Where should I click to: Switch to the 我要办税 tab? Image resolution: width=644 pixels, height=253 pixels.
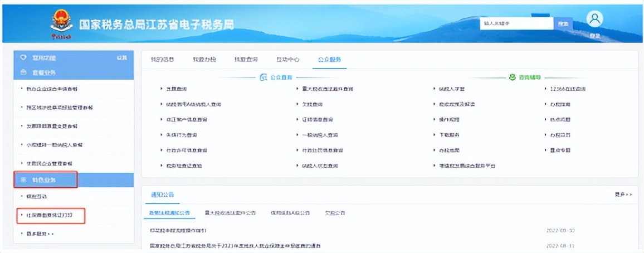[204, 60]
